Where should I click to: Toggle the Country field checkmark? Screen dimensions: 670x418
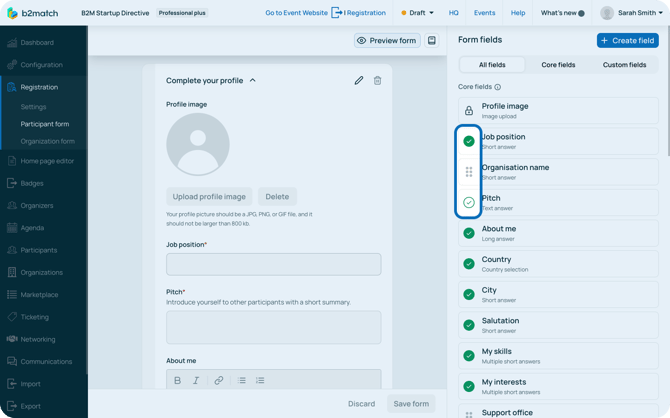(469, 264)
